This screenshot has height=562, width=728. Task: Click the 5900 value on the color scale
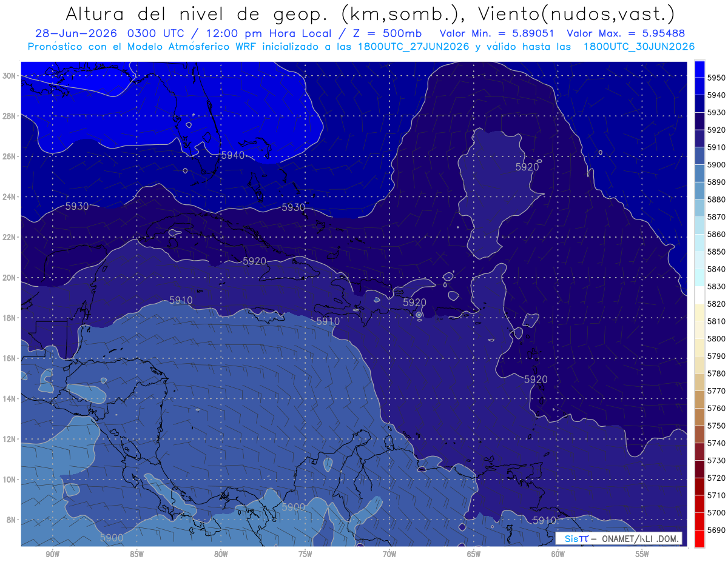716,164
